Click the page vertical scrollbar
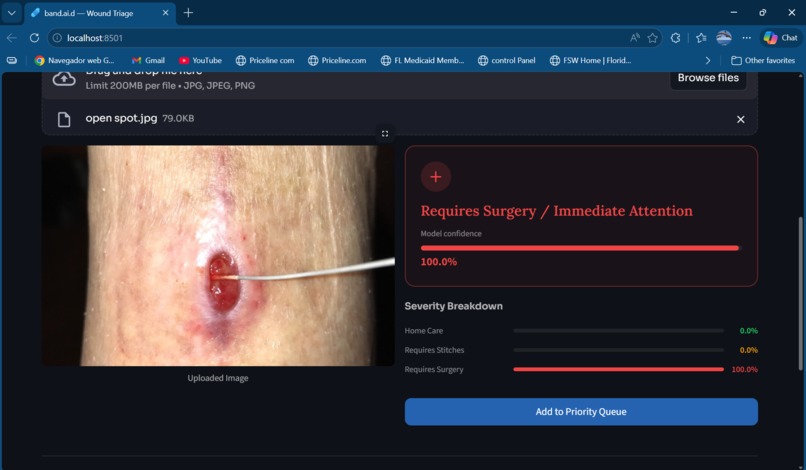 800,293
